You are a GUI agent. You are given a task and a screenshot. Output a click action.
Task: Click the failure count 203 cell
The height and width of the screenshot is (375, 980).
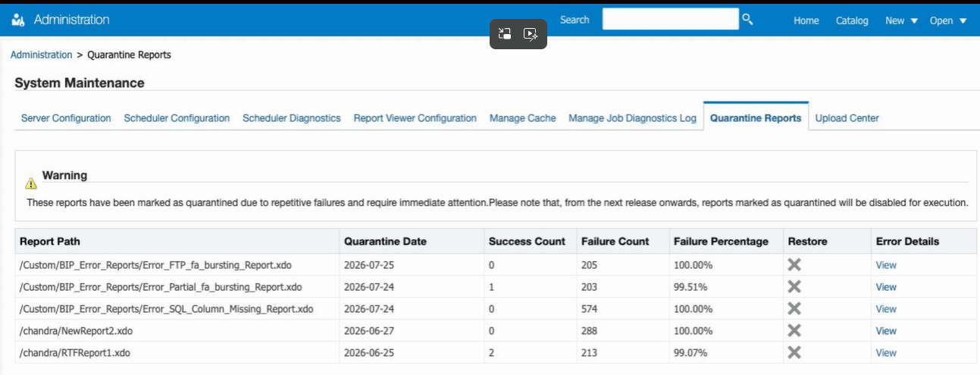point(622,287)
